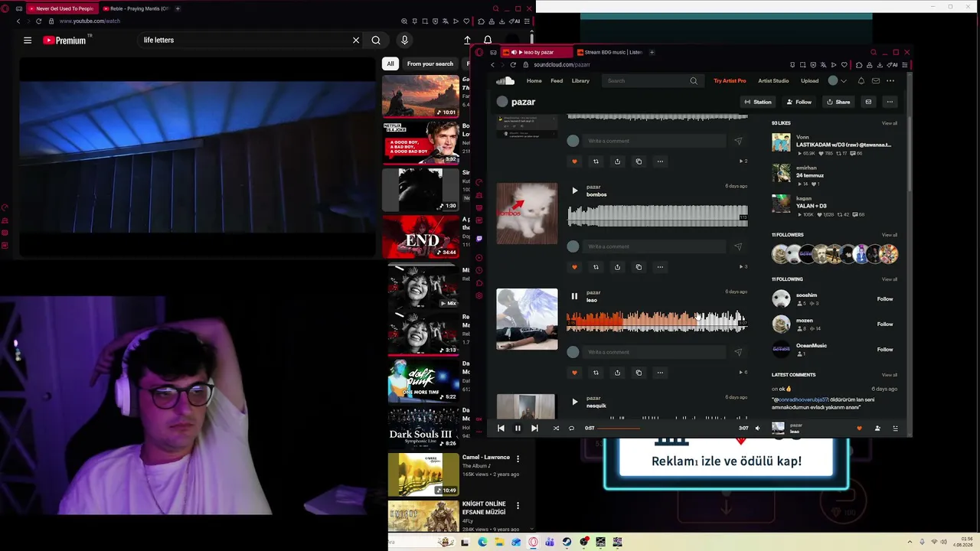Open the SoundCloud player queue list

click(895, 429)
